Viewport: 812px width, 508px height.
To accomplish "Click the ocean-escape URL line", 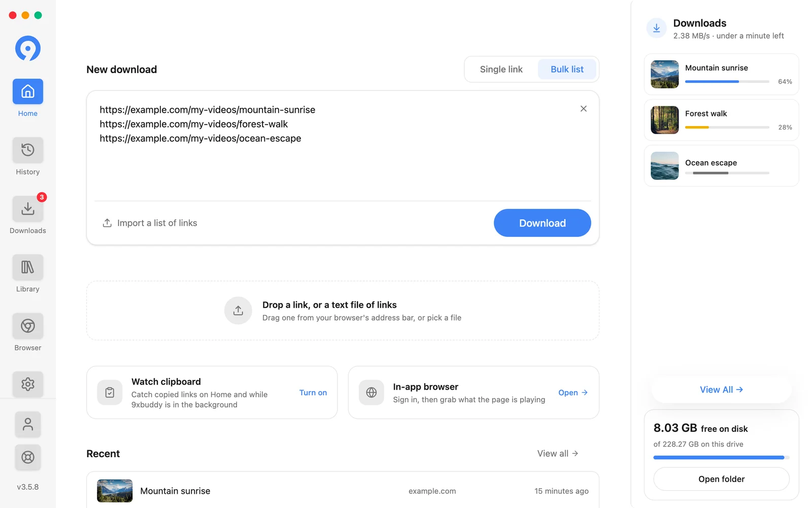I will click(200, 138).
